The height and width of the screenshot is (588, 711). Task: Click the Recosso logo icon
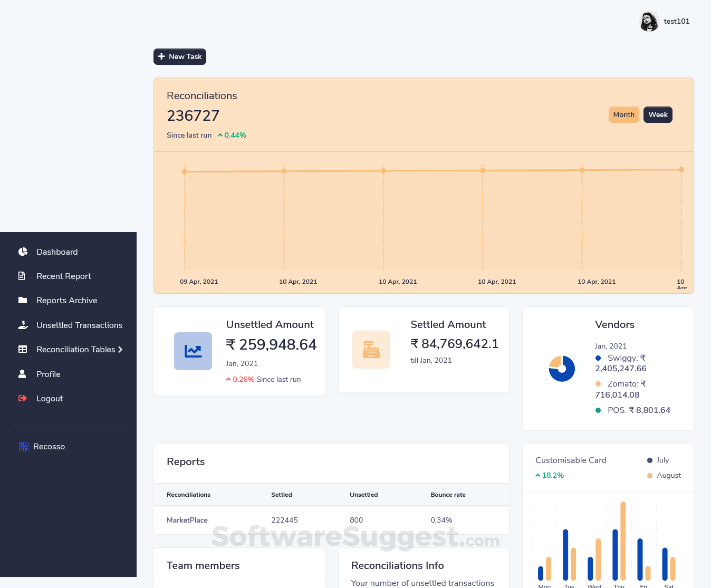point(23,447)
